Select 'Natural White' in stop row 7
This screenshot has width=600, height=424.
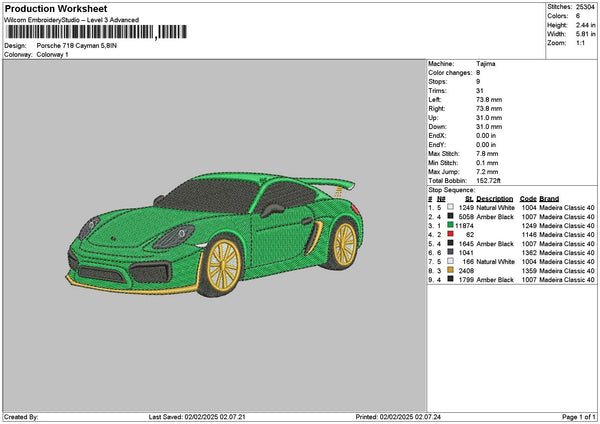(495, 262)
